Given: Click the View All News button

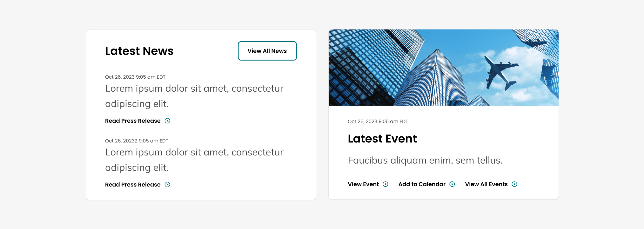Looking at the screenshot, I should (267, 51).
